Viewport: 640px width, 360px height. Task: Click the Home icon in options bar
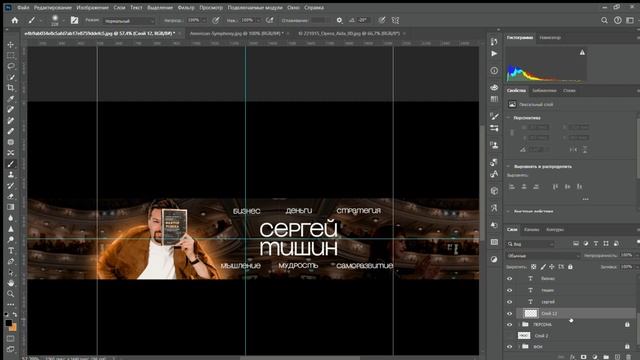(x=15, y=20)
